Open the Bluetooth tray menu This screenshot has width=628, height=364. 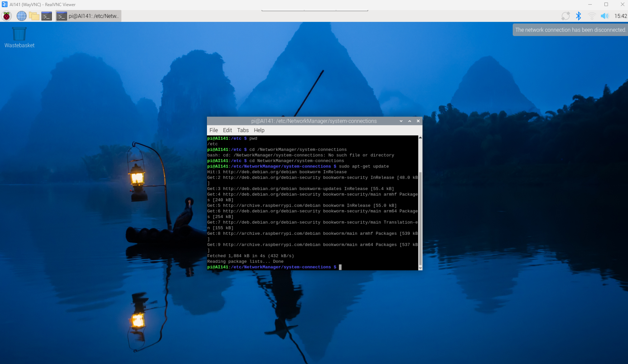[x=578, y=16]
